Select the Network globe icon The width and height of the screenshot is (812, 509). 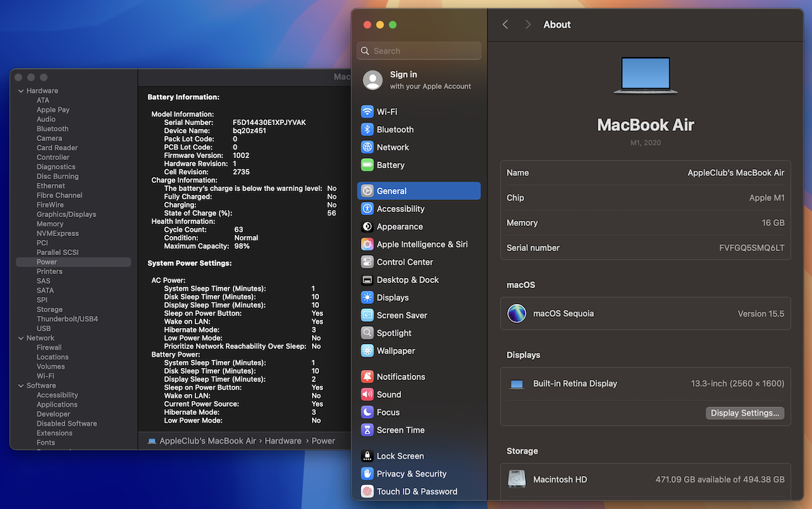coord(367,147)
